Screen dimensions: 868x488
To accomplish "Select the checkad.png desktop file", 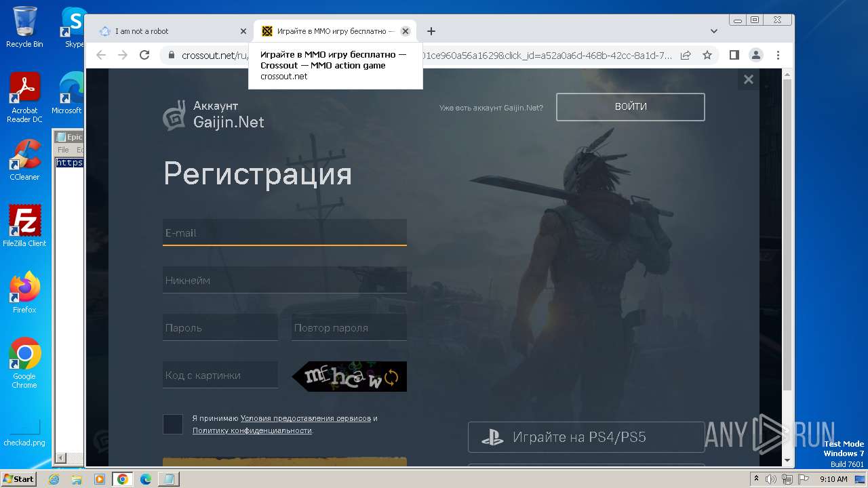I will (24, 432).
